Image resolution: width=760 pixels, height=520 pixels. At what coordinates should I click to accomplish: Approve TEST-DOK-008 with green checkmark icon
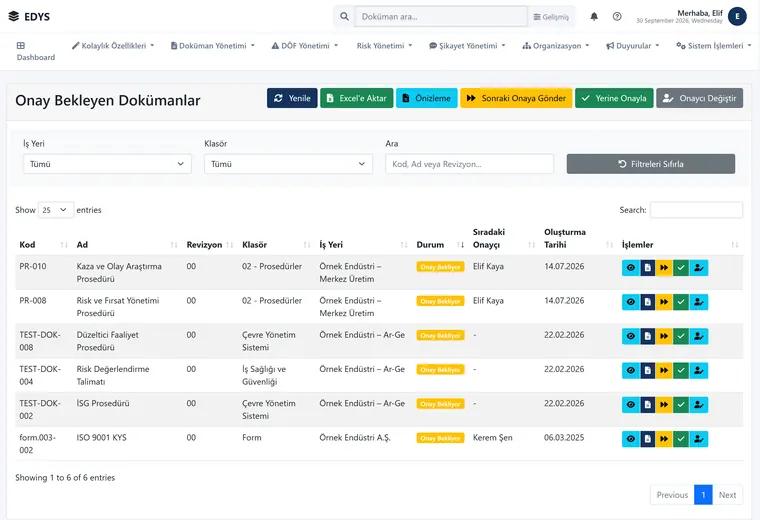click(681, 336)
